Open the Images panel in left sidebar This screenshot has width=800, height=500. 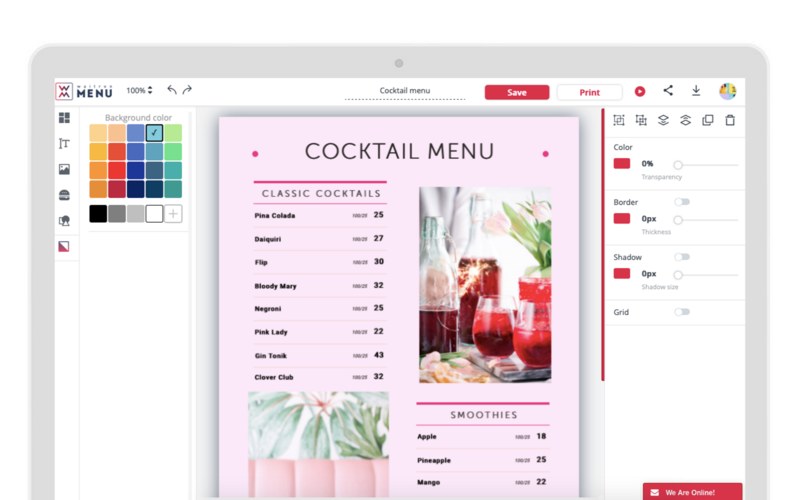(64, 169)
